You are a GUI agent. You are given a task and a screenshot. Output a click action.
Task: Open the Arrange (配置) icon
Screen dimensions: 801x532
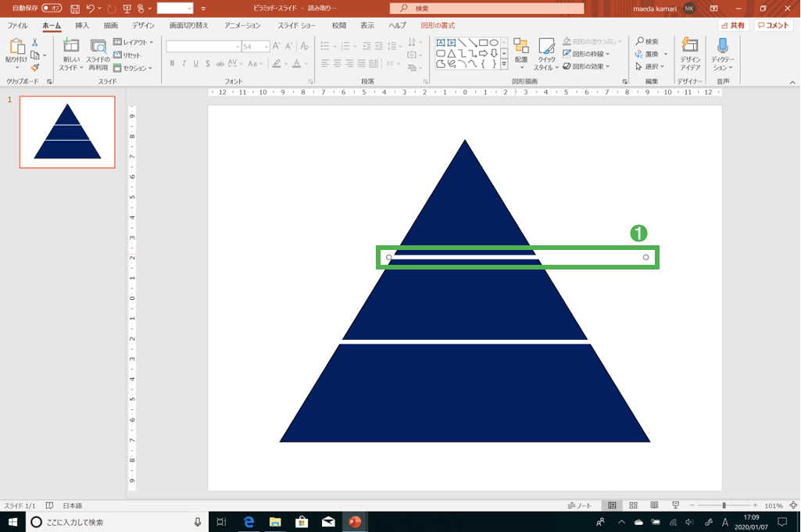pyautogui.click(x=521, y=46)
